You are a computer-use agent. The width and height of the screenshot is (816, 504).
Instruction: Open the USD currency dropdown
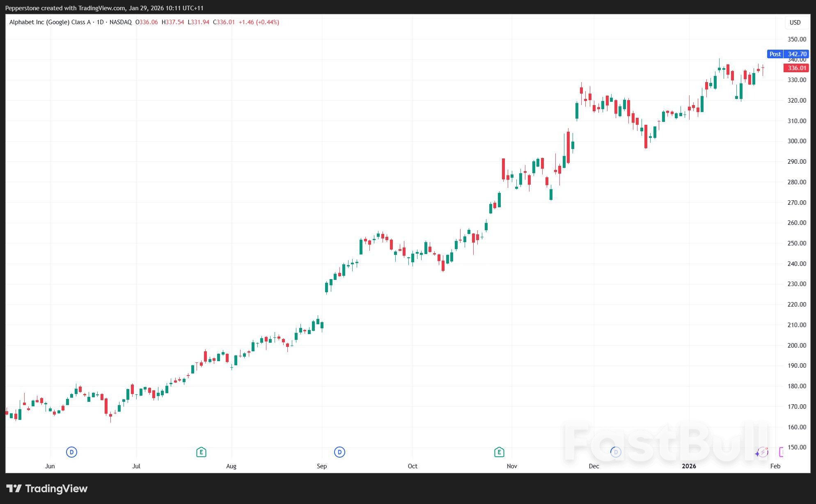pyautogui.click(x=795, y=23)
